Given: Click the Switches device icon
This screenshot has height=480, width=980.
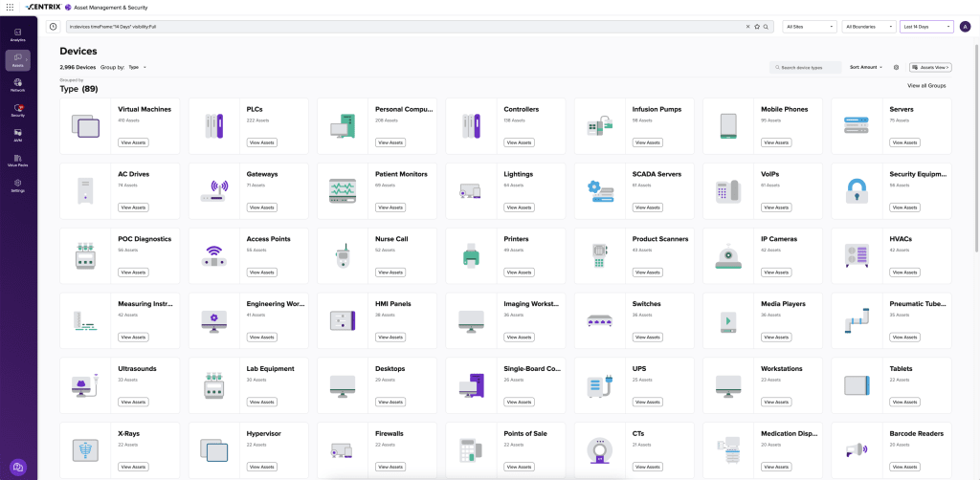Looking at the screenshot, I should click(x=600, y=321).
